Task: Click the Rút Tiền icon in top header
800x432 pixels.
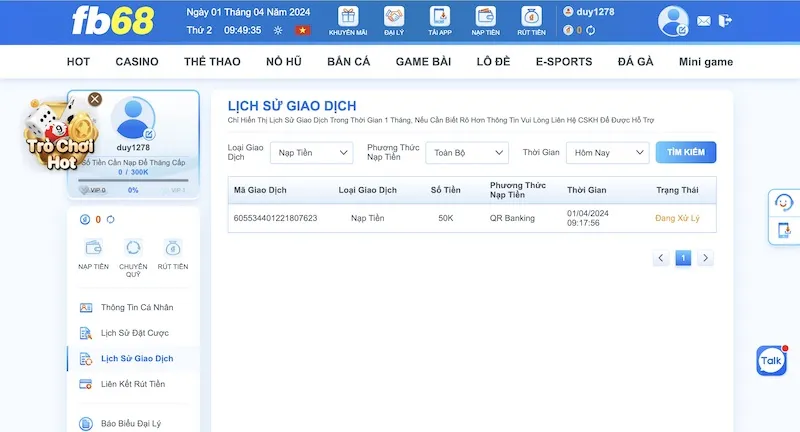Action: pyautogui.click(x=532, y=17)
